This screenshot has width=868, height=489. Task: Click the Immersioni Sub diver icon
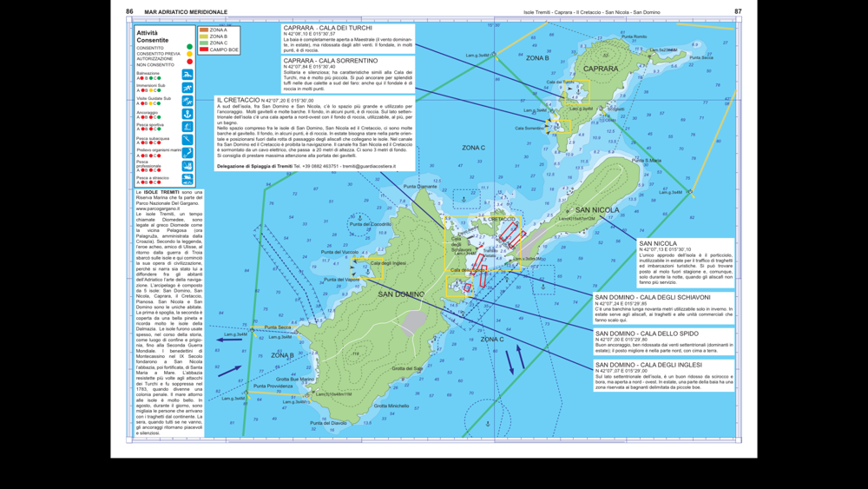pos(187,88)
